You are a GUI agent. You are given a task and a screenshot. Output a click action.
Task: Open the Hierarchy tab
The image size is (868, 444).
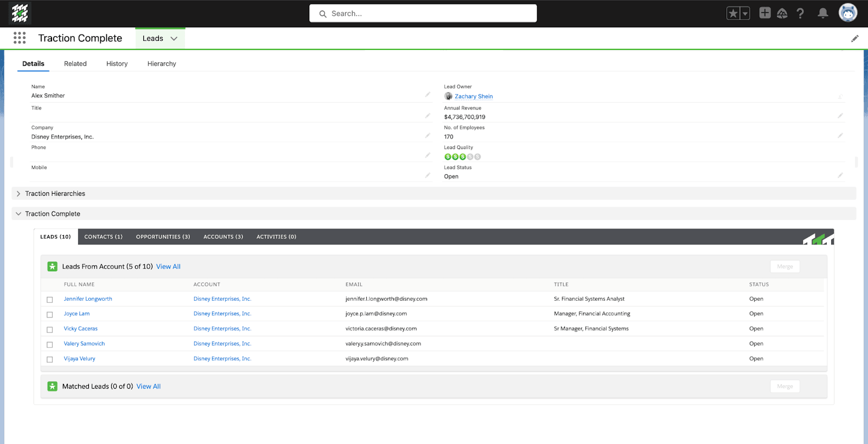[x=162, y=64]
